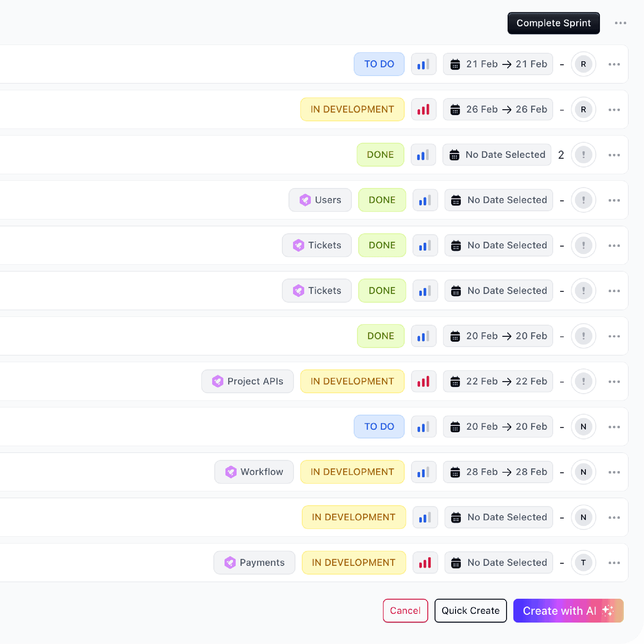The width and height of the screenshot is (644, 644).
Task: Click the exclamation assignee icon on the Project APIs row
Action: 583,381
